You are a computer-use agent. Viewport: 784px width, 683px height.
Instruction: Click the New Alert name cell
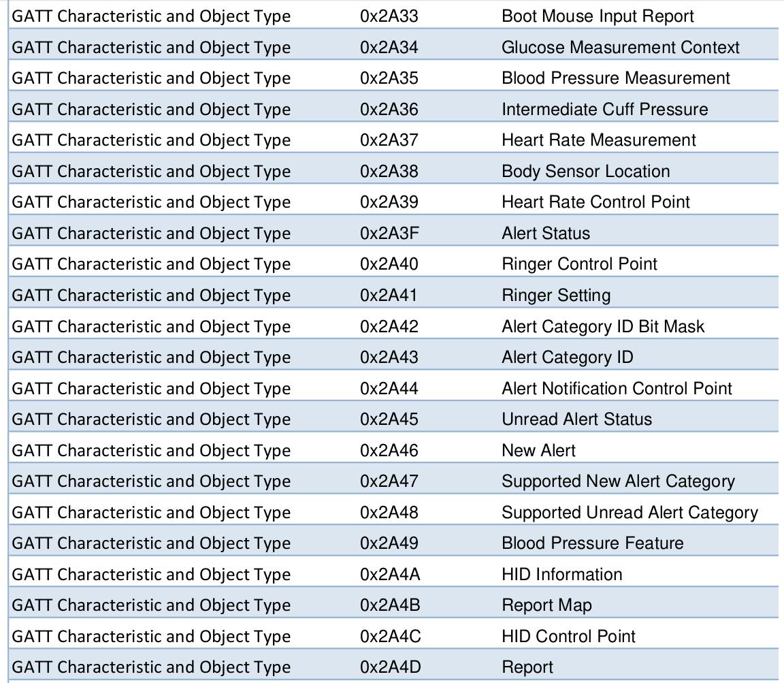click(538, 451)
